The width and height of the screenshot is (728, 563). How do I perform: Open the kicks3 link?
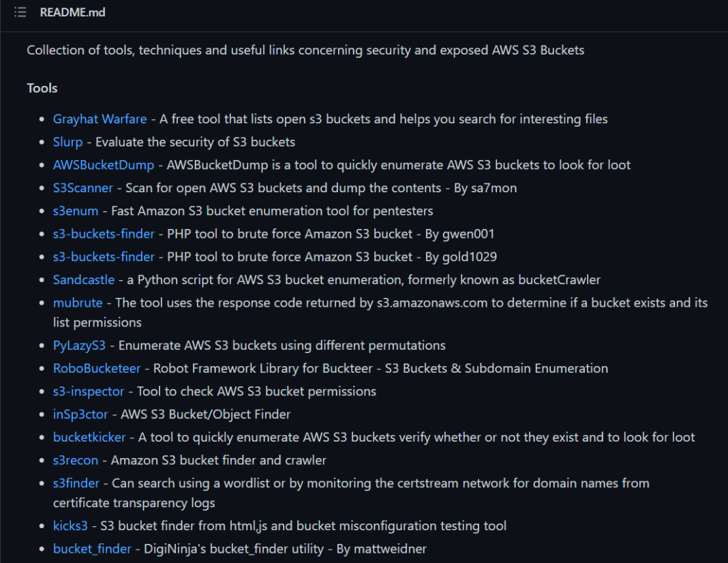pos(70,526)
